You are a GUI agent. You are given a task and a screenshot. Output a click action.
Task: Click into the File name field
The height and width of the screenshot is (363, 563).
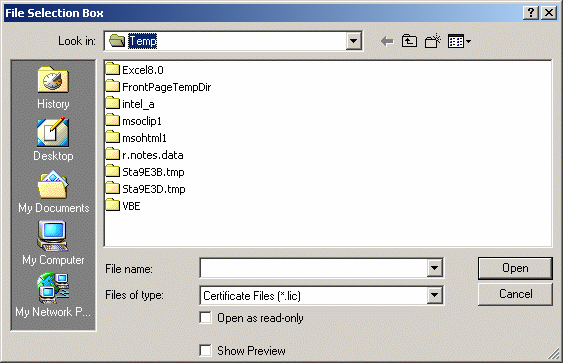313,268
